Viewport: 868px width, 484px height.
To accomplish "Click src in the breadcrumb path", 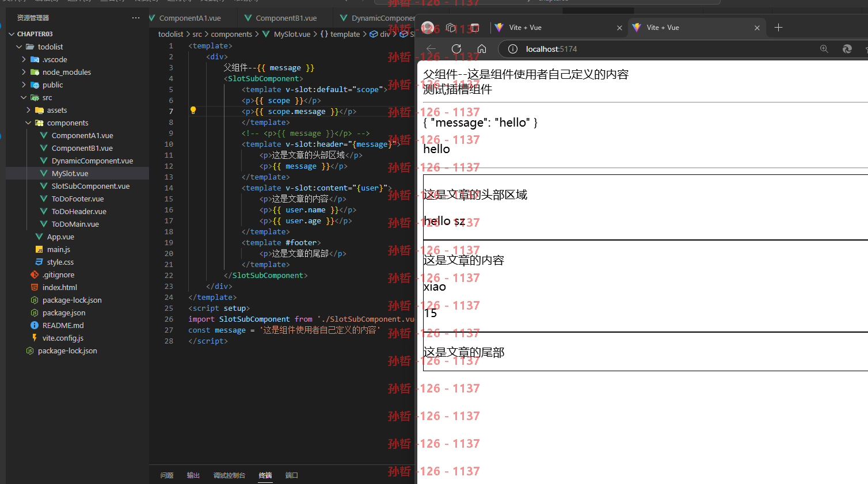I will [197, 34].
